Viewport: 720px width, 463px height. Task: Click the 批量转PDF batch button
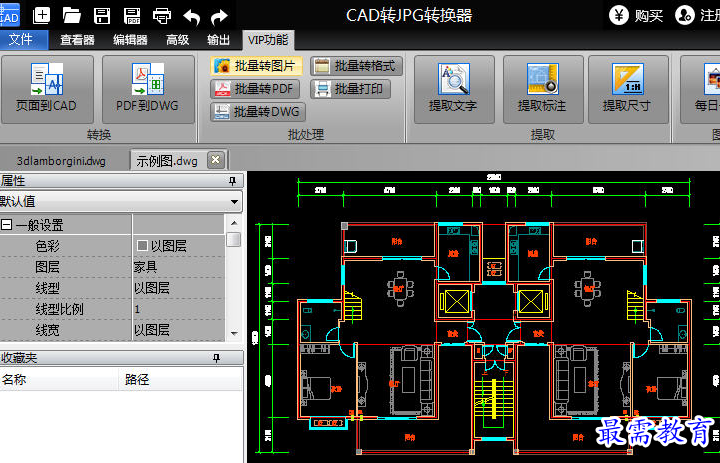256,88
